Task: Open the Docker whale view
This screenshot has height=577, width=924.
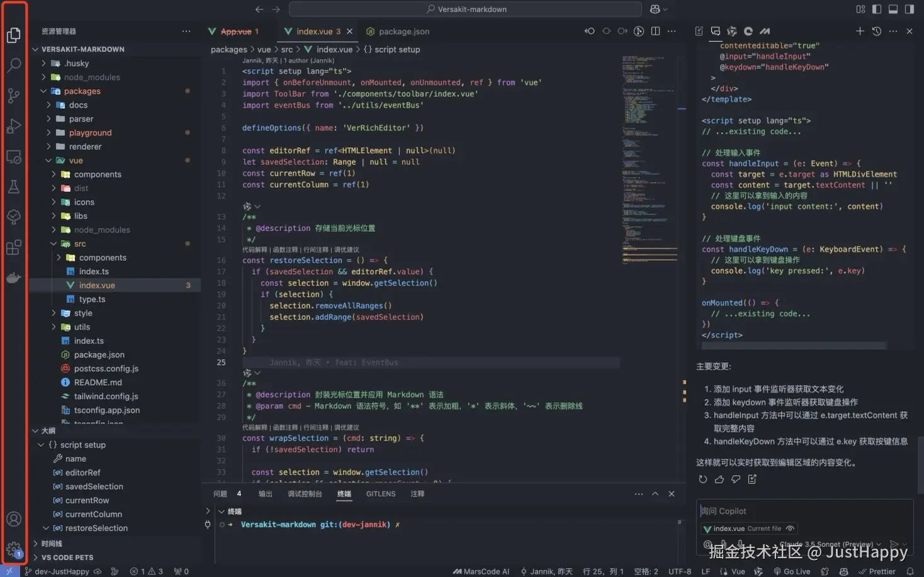Action: pos(14,277)
